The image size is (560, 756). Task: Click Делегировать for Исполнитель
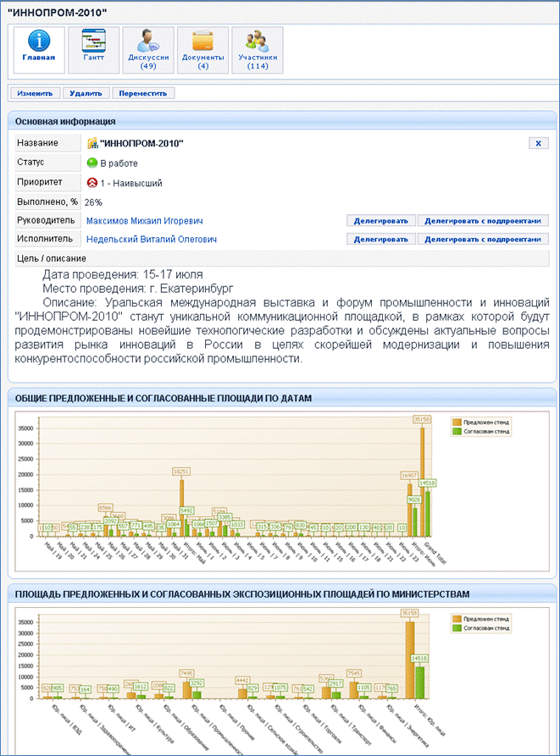coord(381,239)
